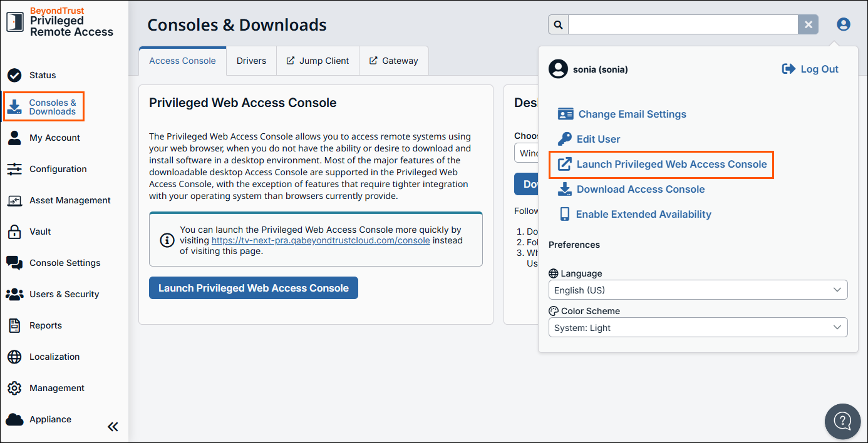Open the Language dropdown
The height and width of the screenshot is (443, 868).
[698, 290]
